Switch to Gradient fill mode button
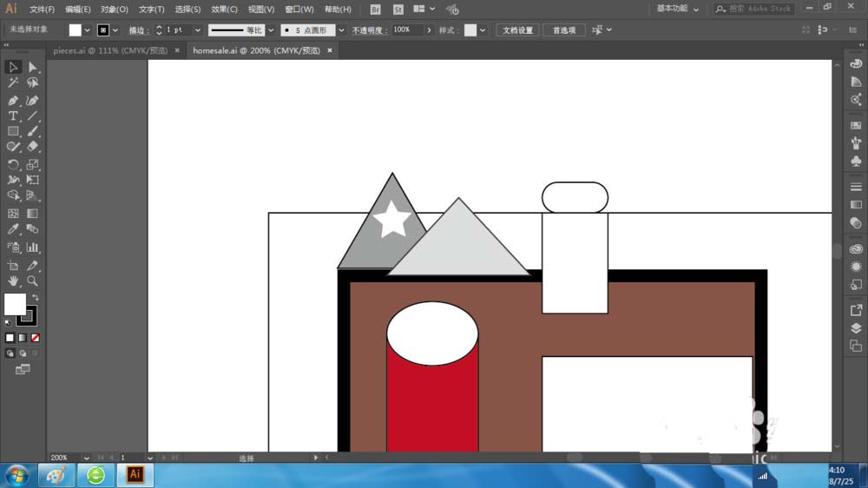Screen dimensions: 868x488 [23, 338]
